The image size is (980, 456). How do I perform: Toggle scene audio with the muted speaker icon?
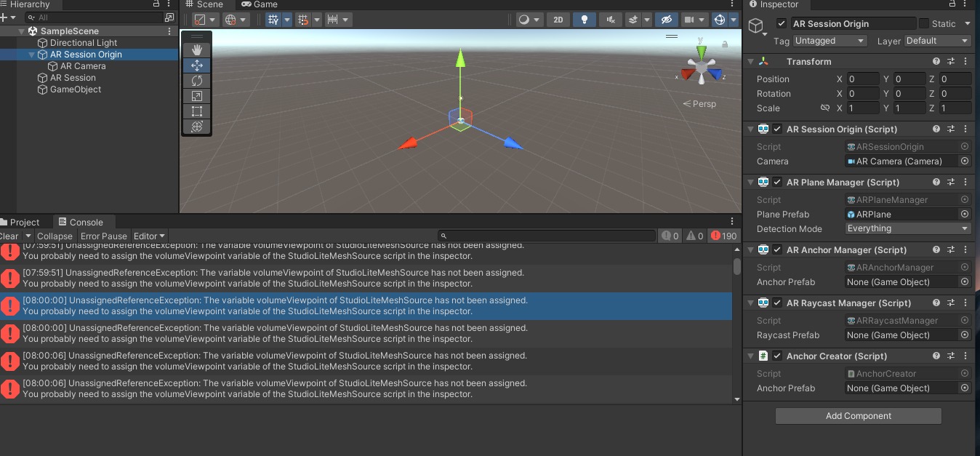(611, 20)
